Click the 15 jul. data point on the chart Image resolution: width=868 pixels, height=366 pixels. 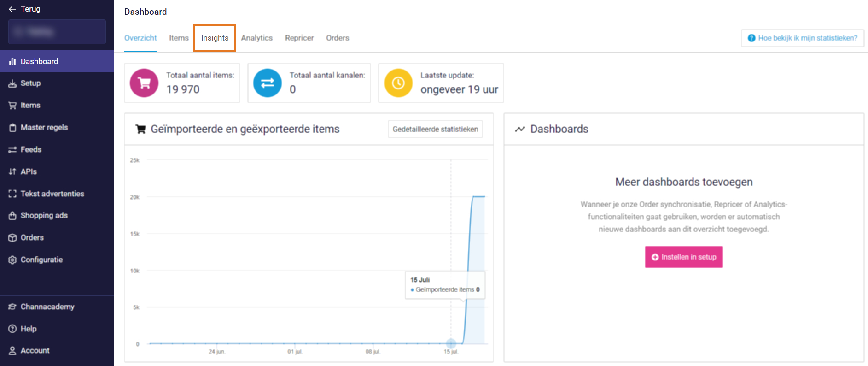click(x=451, y=343)
